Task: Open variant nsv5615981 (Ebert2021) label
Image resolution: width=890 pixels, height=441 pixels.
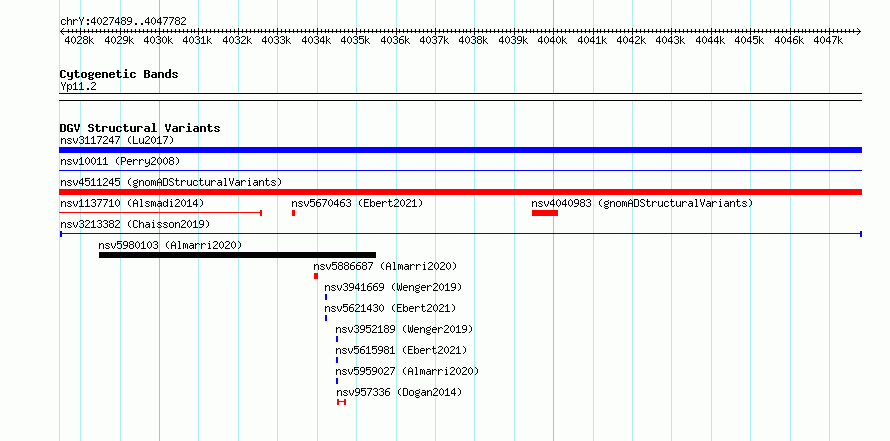Action: pos(401,350)
